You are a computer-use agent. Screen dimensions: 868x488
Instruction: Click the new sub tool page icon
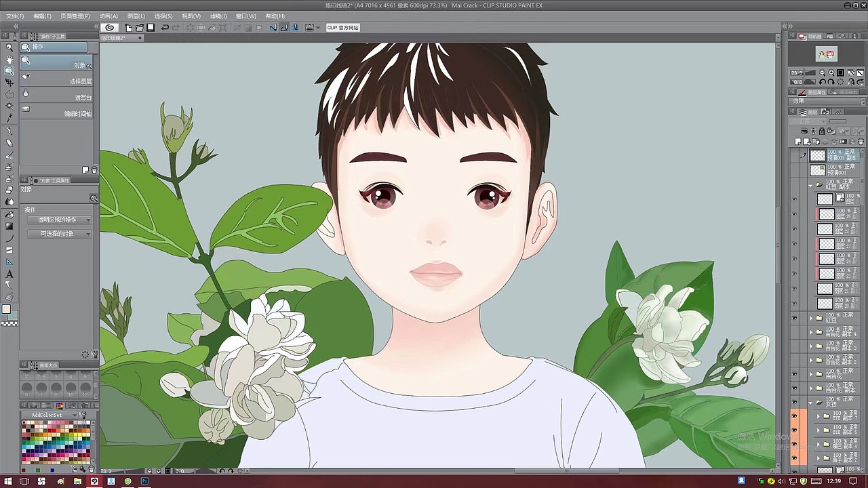85,170
